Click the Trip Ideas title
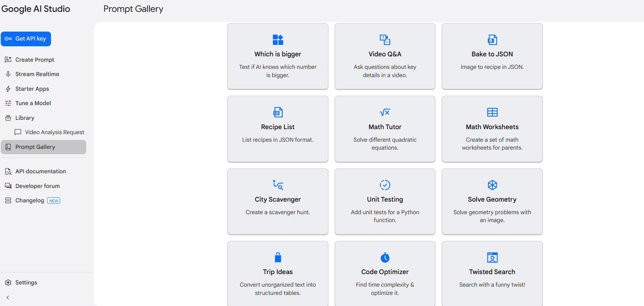This screenshot has height=306, width=644. click(278, 272)
